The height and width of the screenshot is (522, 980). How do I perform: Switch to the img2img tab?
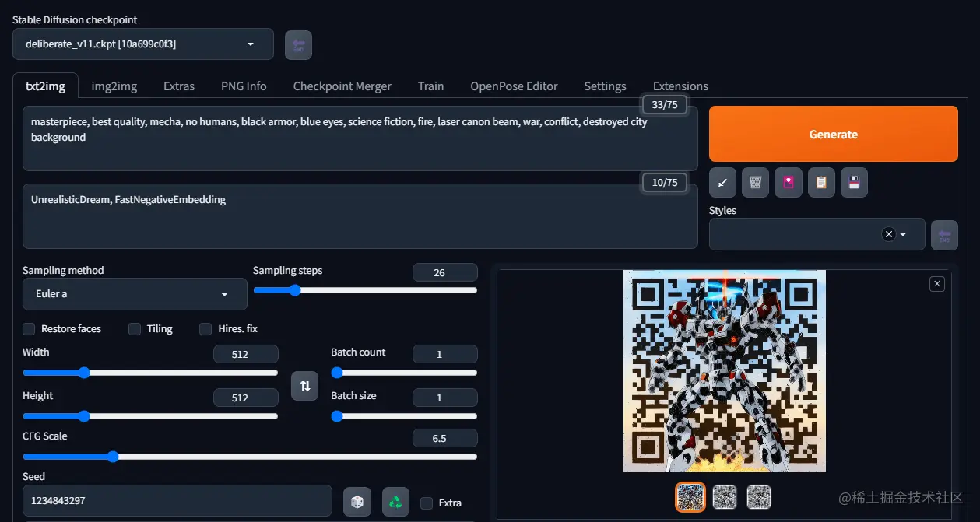(x=114, y=86)
